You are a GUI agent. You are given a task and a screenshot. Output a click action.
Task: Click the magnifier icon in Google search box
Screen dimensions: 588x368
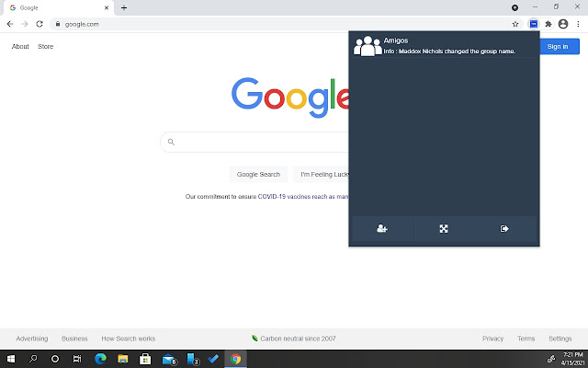tap(171, 142)
